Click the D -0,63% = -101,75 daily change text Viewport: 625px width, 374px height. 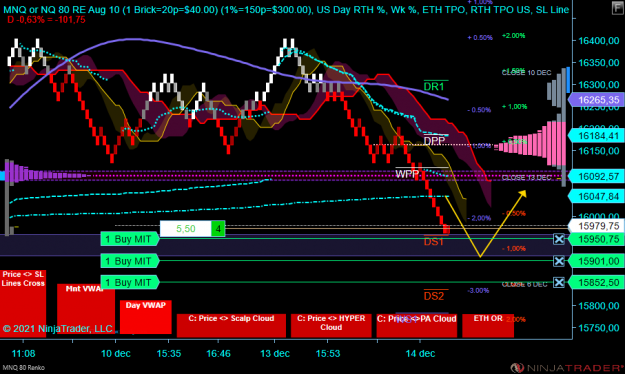click(46, 20)
